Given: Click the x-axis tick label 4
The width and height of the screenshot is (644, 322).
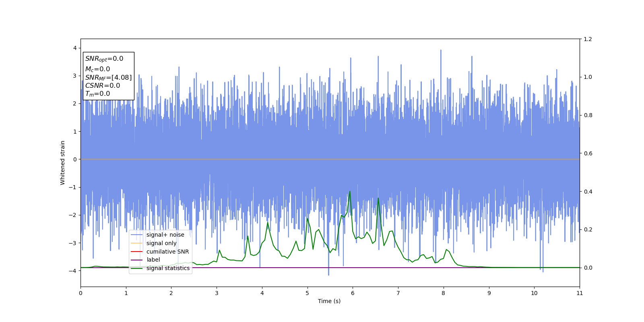Looking at the screenshot, I should click(x=262, y=293).
